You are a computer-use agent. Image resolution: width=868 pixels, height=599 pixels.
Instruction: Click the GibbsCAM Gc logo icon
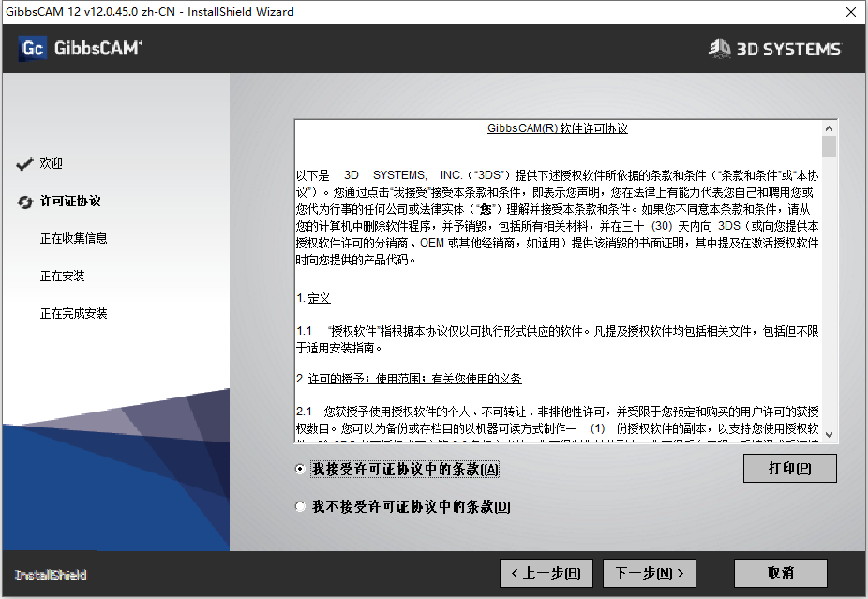point(32,48)
